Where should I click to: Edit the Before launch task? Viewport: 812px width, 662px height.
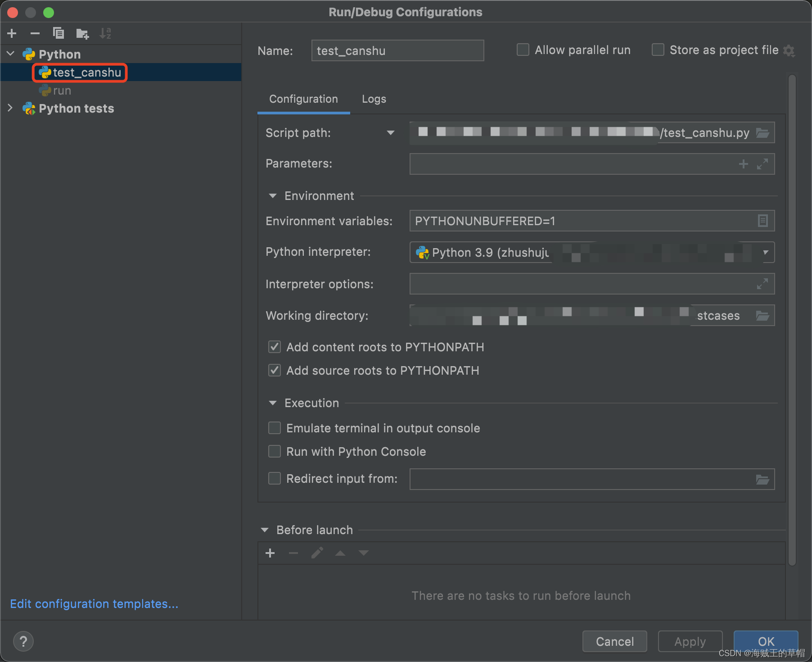click(317, 553)
